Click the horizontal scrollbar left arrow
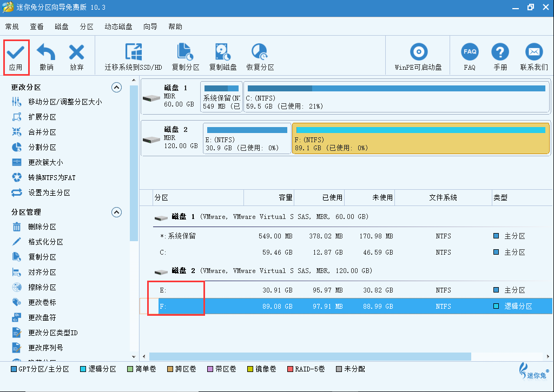 (144, 357)
